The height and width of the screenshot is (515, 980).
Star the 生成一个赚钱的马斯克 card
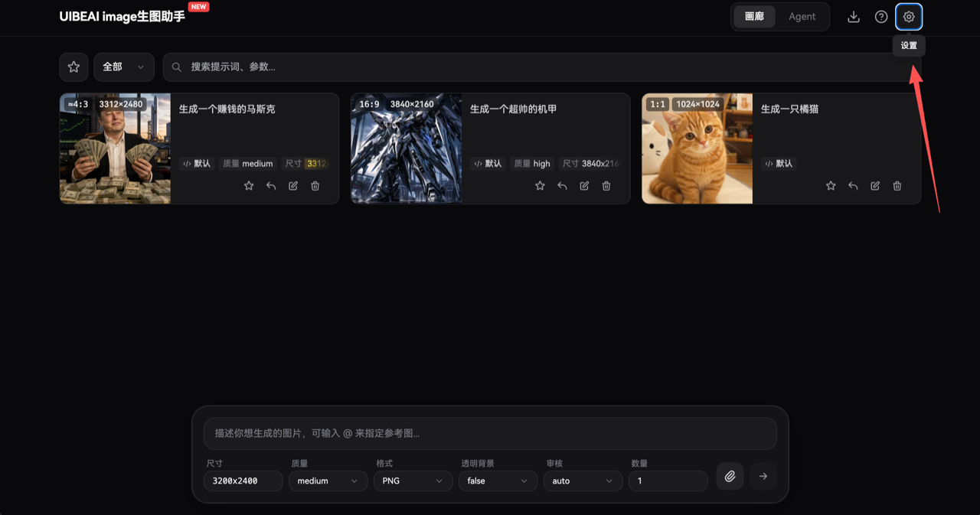[x=249, y=186]
